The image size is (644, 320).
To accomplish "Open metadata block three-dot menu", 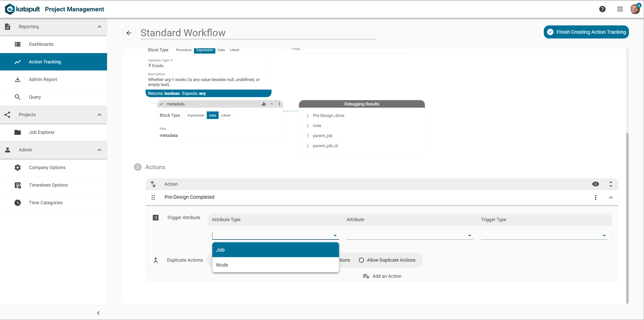I will (279, 104).
